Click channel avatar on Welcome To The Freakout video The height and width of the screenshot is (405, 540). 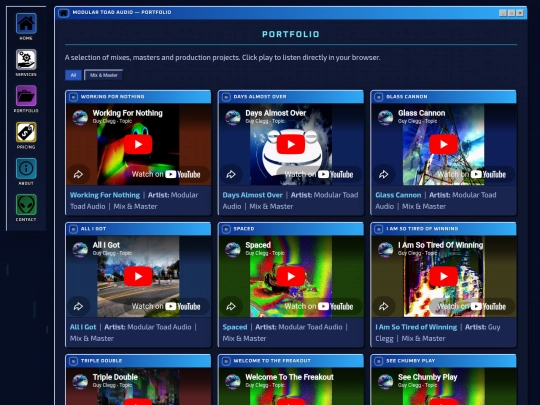(233, 382)
